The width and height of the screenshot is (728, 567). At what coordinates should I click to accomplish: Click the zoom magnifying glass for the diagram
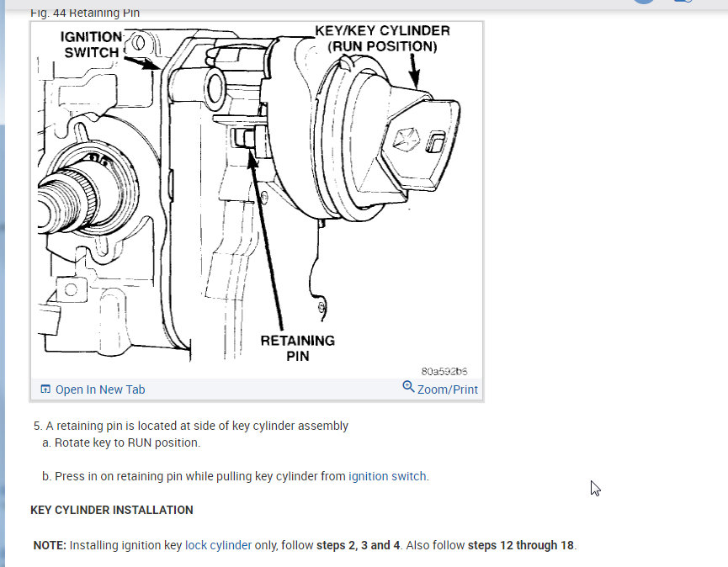point(407,389)
